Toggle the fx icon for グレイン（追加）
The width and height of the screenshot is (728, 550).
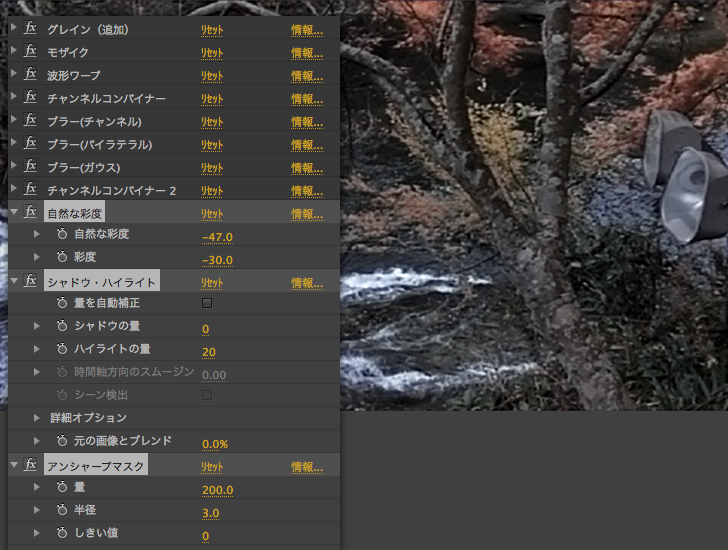tap(31, 29)
